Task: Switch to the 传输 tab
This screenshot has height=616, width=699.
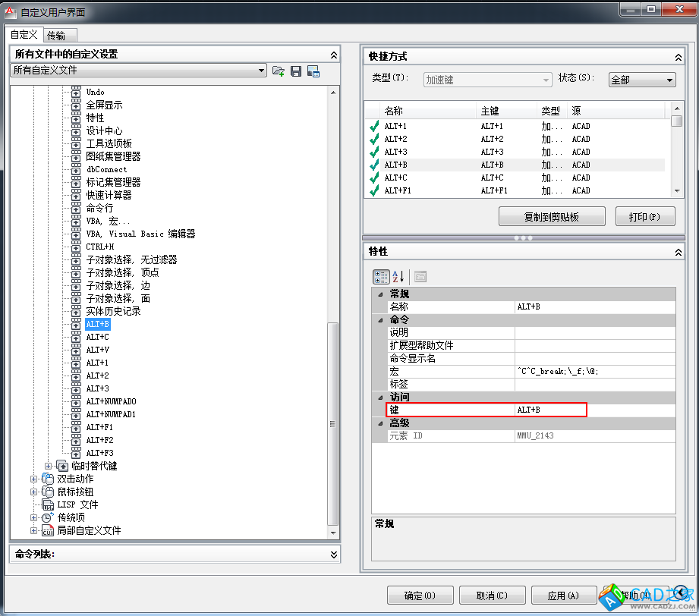Action: [x=56, y=35]
